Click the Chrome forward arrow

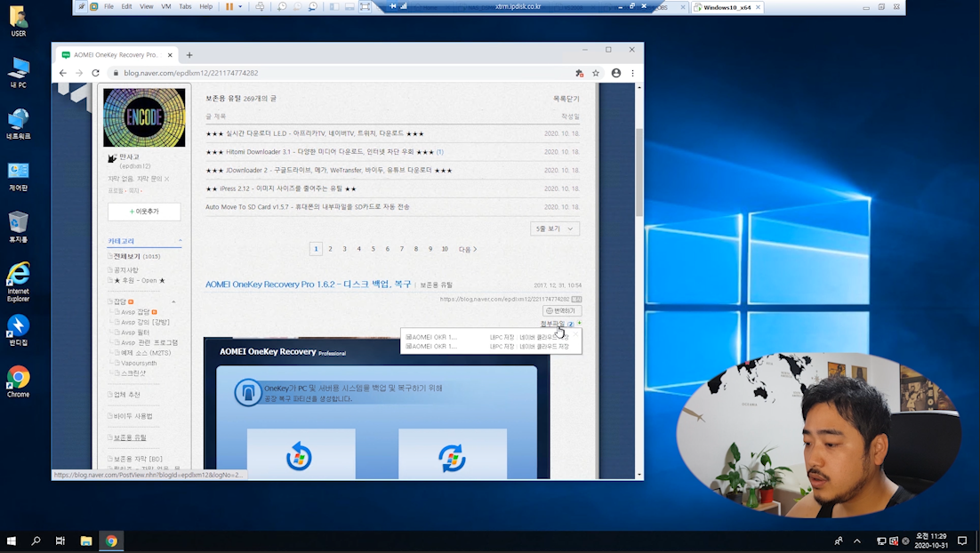point(79,73)
